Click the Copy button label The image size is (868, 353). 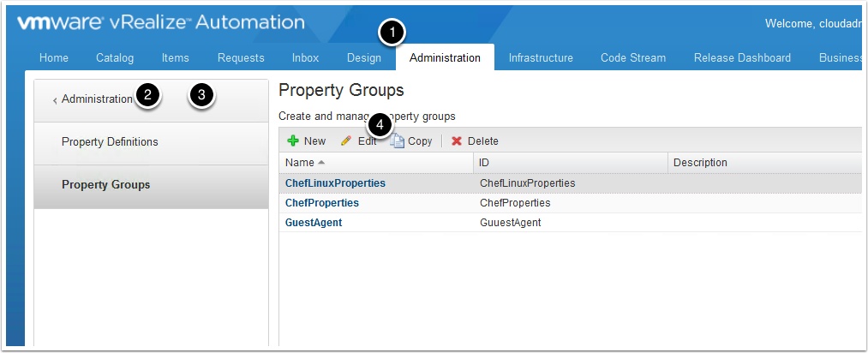coord(420,141)
